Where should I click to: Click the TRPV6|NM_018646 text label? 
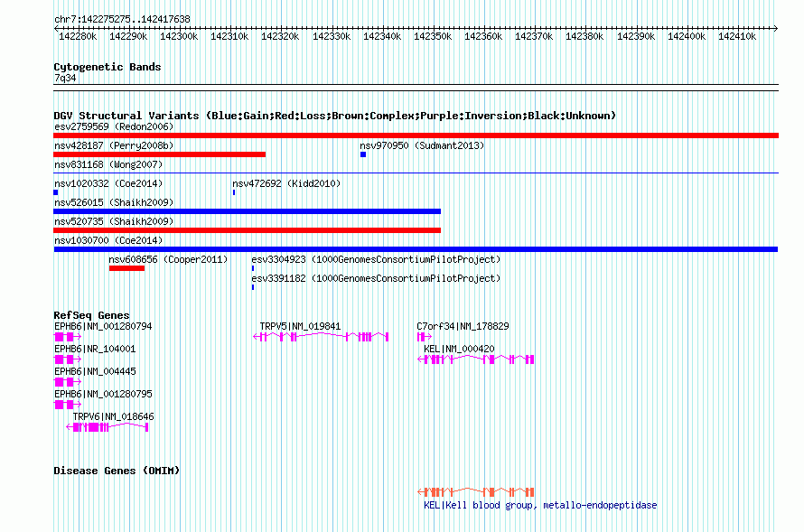pyautogui.click(x=113, y=416)
